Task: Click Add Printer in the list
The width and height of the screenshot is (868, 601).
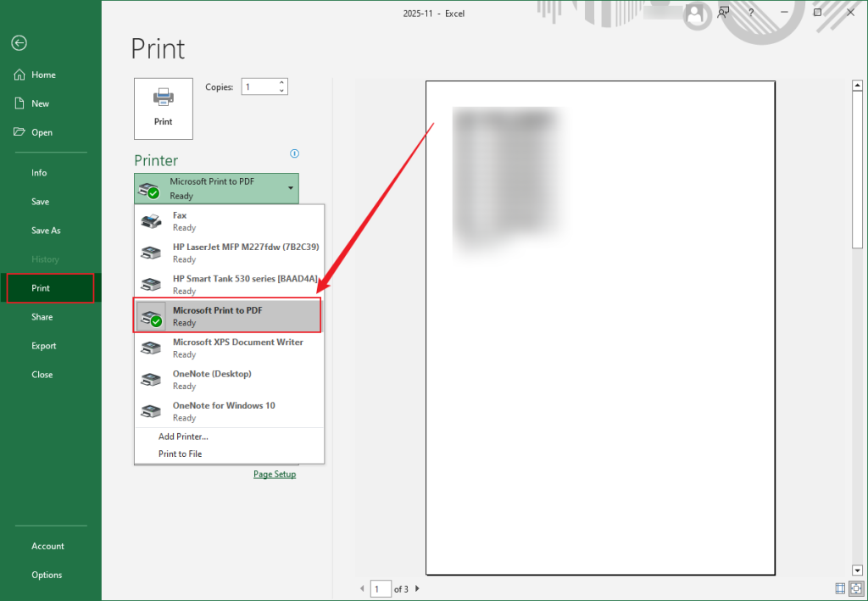Action: point(183,436)
